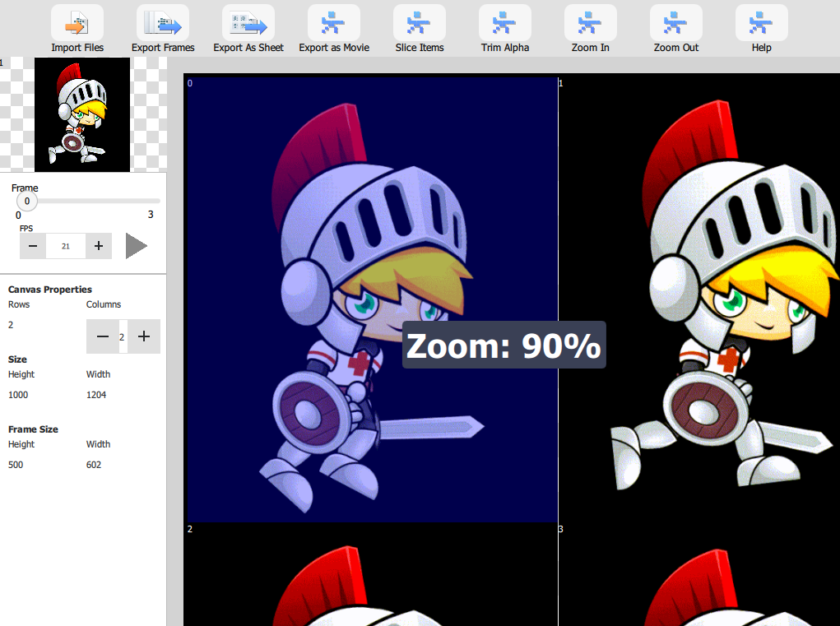
Task: Decrease Columns with minus button
Action: point(103,336)
